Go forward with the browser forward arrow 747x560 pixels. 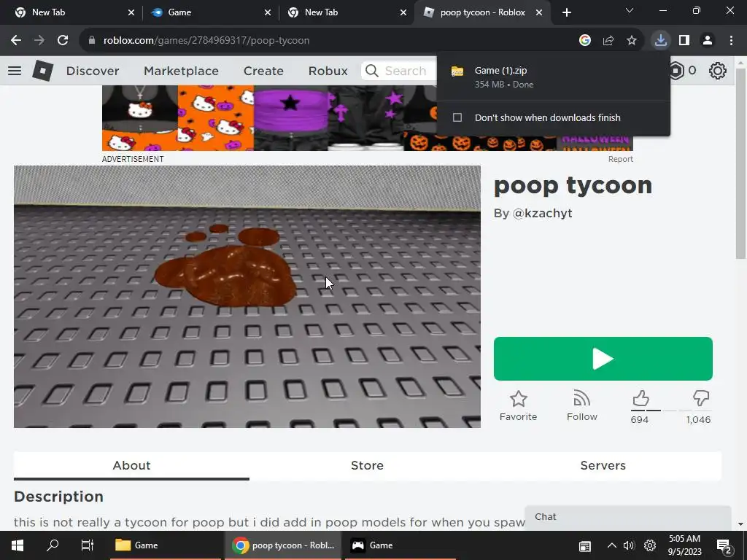(39, 41)
